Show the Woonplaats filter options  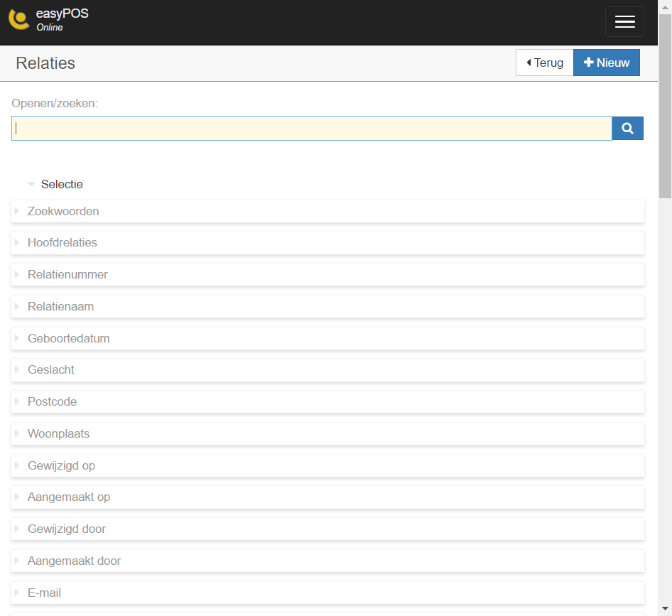point(328,433)
